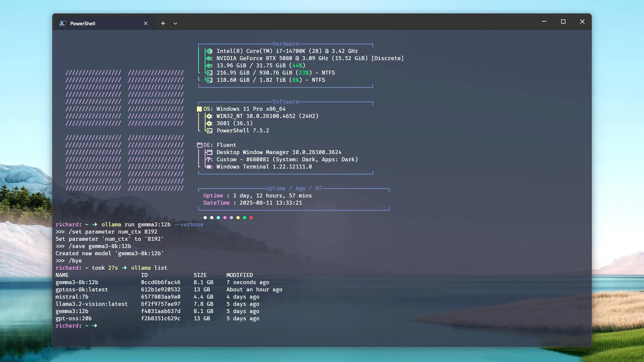644x362 pixels.
Task: Click the disk icon beside 216.95 GiB
Action: [x=209, y=73]
